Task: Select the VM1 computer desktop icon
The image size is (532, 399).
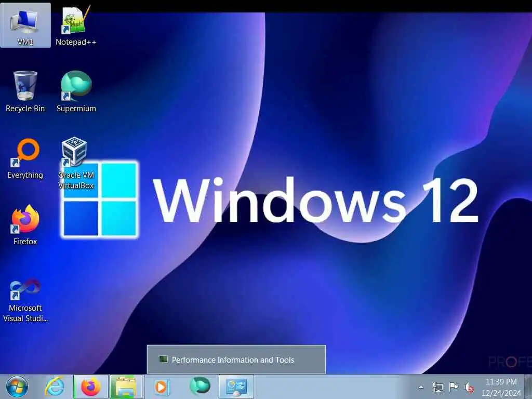Action: pos(25,25)
